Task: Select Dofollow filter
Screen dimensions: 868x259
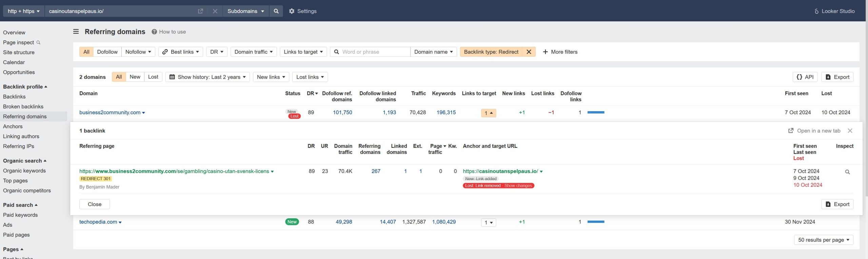Action: coord(107,52)
